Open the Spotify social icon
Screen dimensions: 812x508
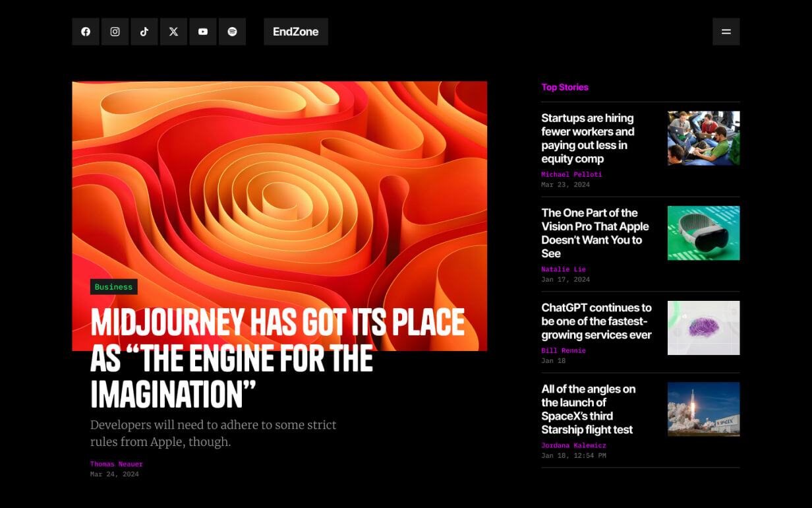(232, 32)
